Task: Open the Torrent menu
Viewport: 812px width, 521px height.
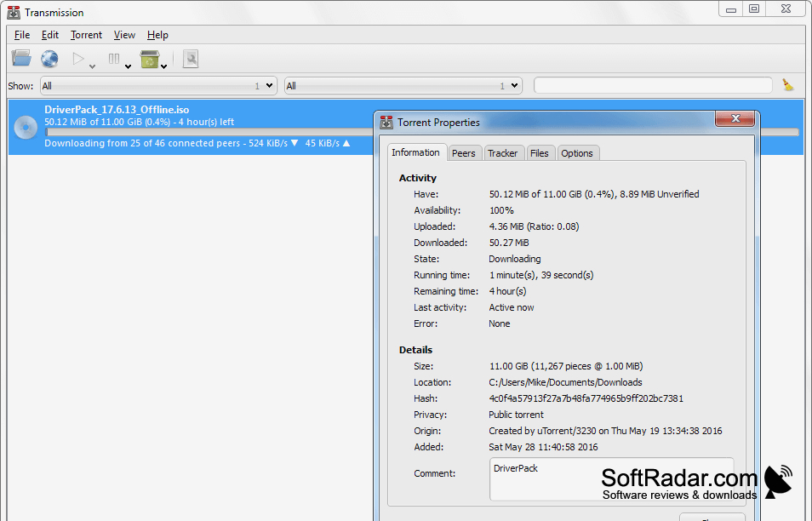Action: pos(86,35)
